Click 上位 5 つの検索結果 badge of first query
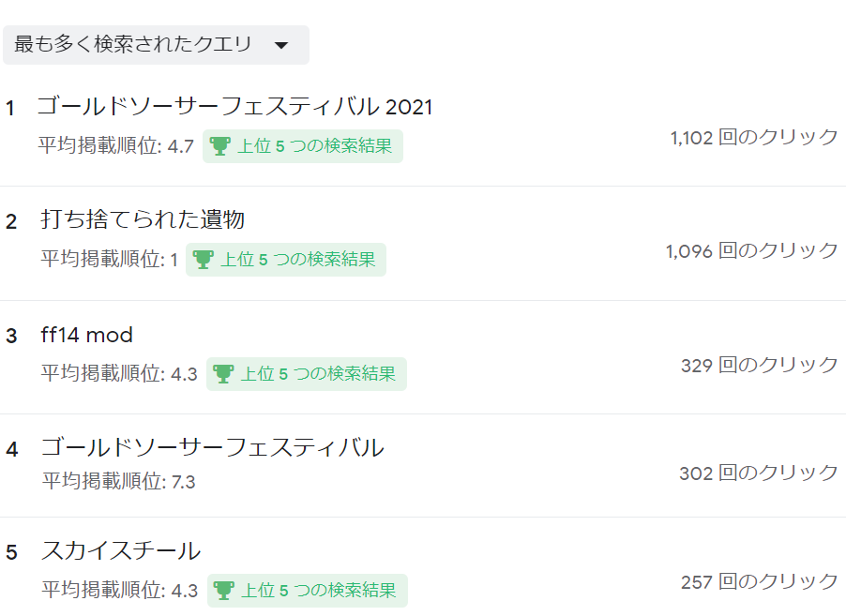The image size is (846, 616). tap(303, 146)
